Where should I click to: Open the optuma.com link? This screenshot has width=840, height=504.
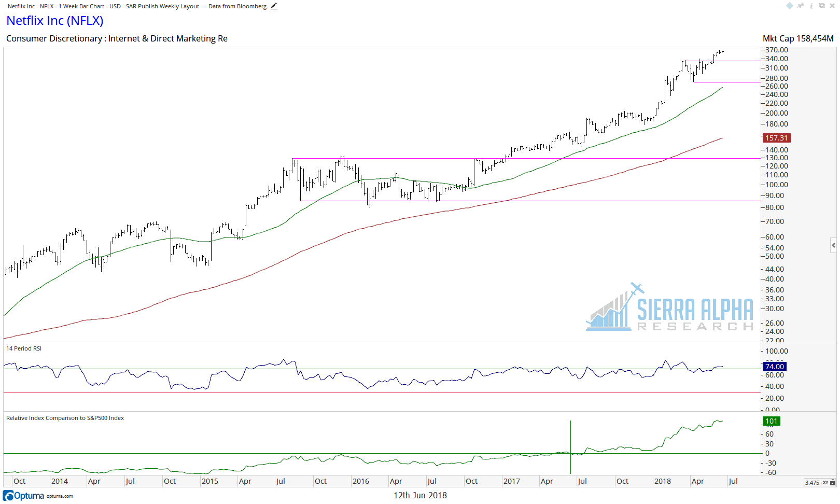coord(60,496)
